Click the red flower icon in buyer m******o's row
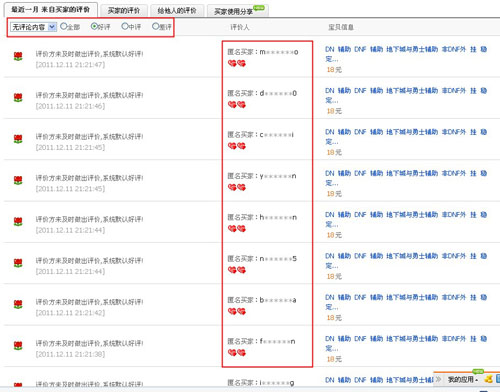 coord(18,56)
